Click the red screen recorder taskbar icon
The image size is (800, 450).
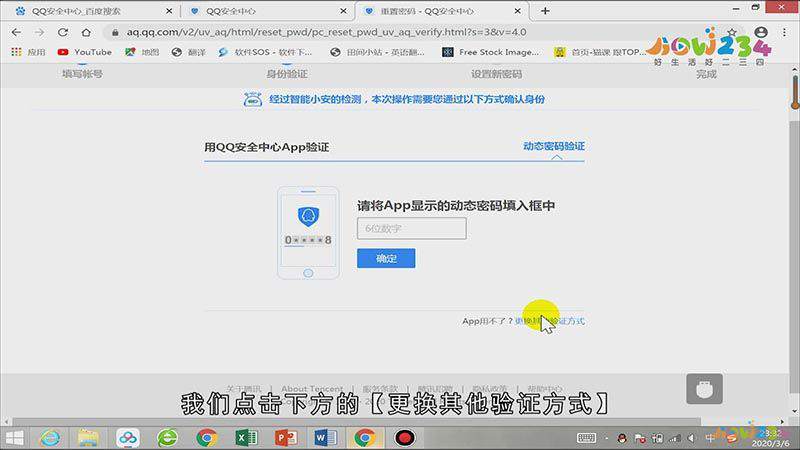(405, 438)
